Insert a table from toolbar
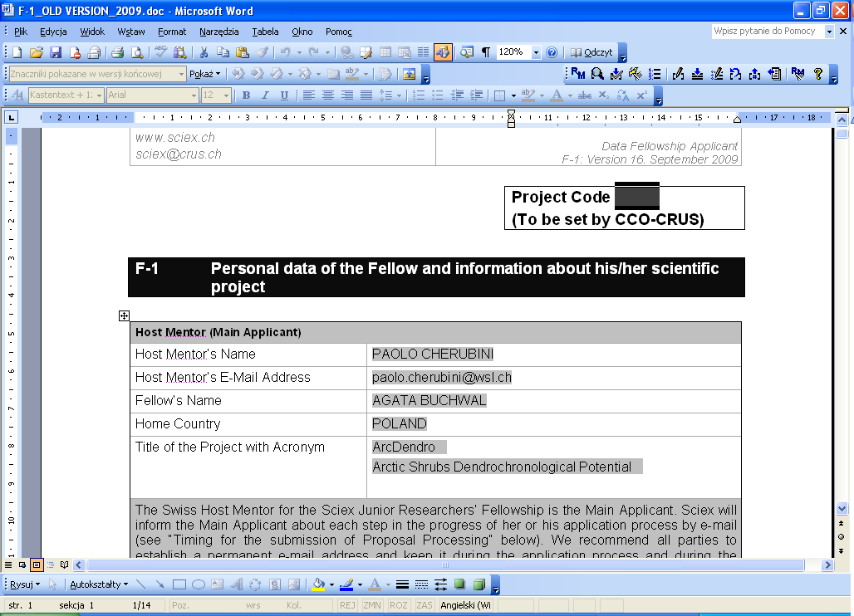 385,52
